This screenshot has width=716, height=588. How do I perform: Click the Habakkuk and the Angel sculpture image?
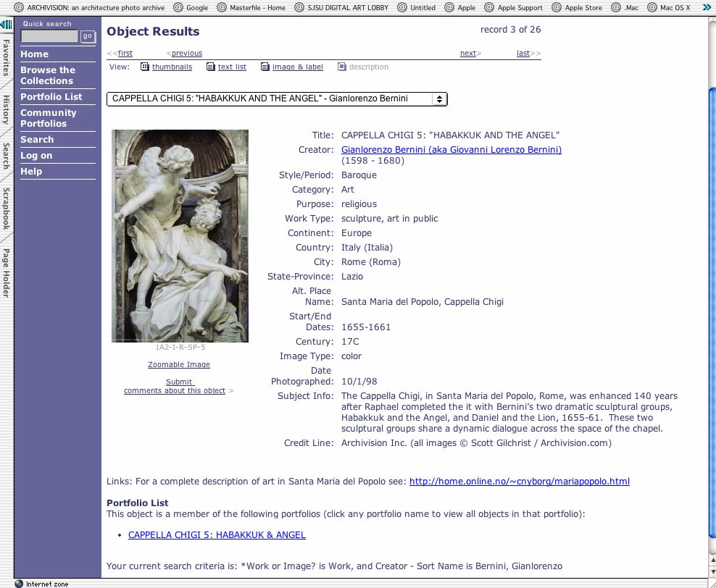coord(180,236)
